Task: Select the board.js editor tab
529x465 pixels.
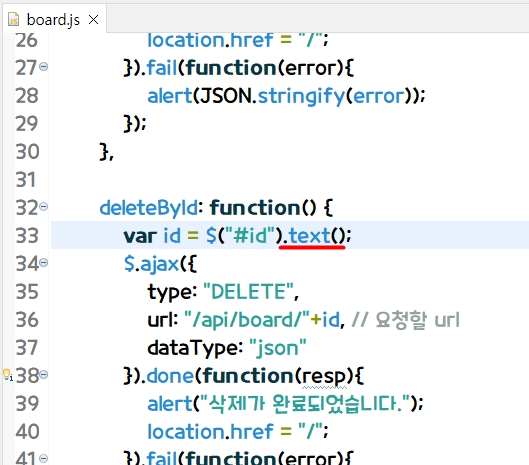Action: 54,20
